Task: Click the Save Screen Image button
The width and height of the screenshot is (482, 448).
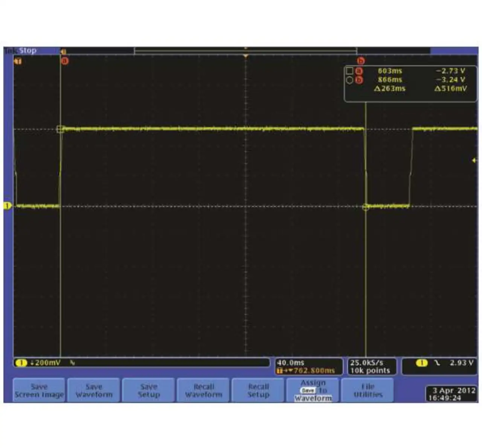Action: [40, 390]
